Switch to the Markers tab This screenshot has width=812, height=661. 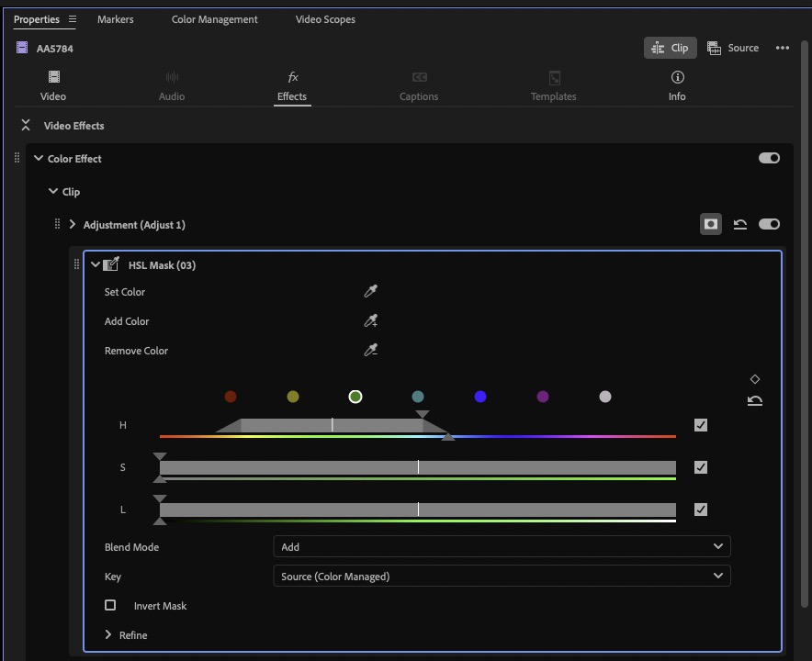pos(116,19)
